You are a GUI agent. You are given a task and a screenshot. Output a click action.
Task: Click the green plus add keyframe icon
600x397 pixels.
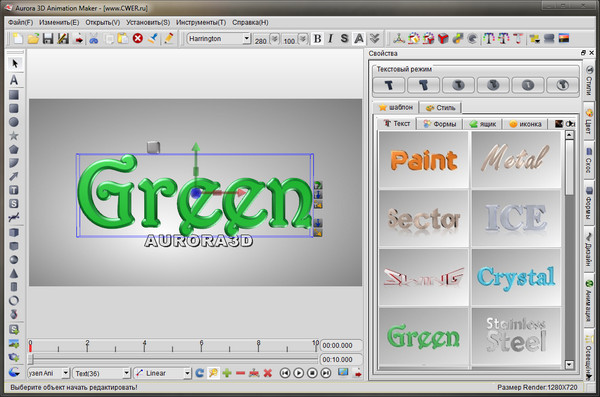[227, 372]
